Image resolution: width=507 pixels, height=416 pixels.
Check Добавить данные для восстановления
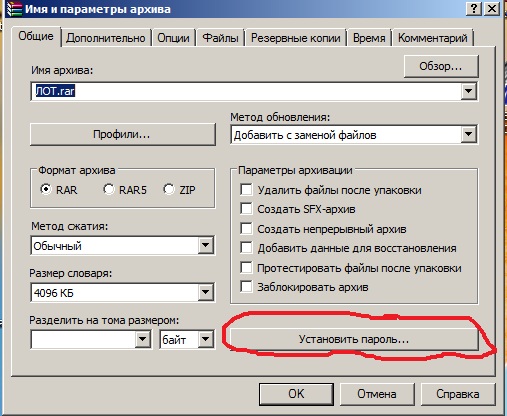point(246,248)
